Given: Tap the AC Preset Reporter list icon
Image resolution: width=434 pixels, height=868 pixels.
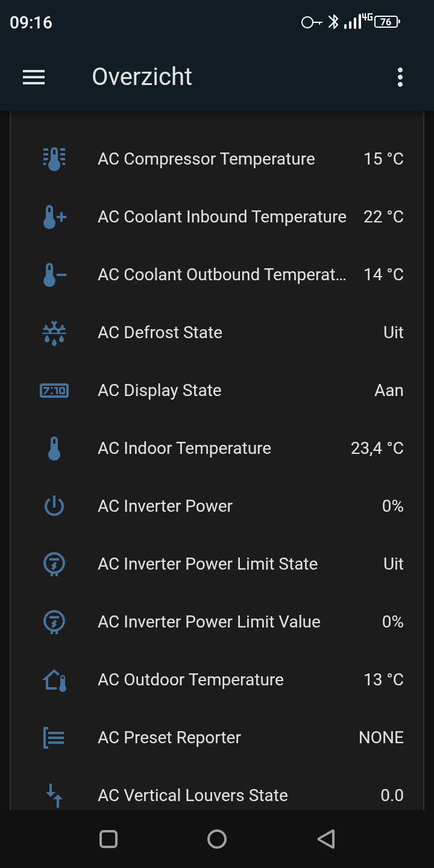Looking at the screenshot, I should 54,738.
